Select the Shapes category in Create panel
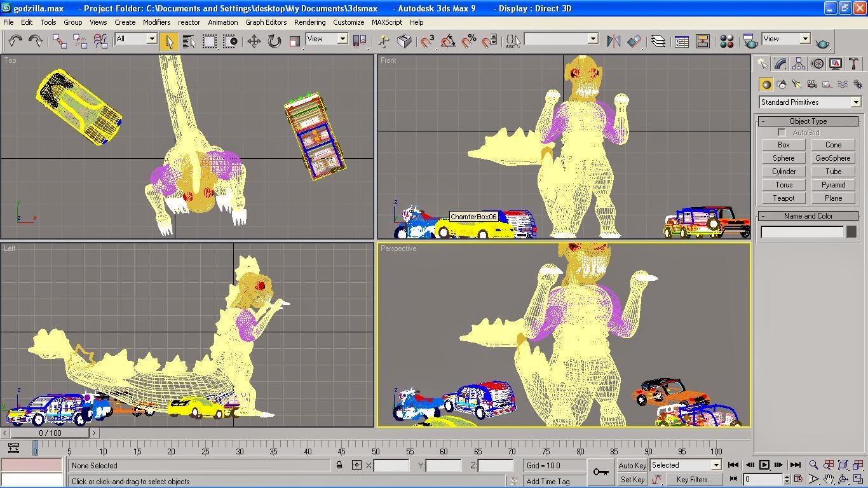 (782, 85)
